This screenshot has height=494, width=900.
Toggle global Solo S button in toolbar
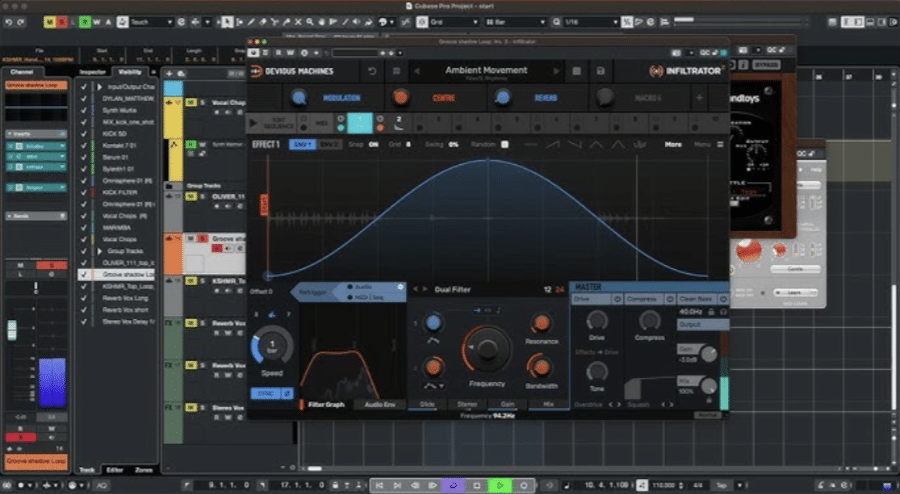(61, 22)
